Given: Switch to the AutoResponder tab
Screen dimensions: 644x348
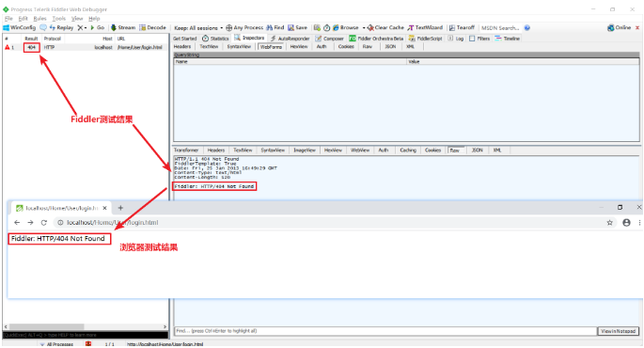Looking at the screenshot, I should coord(290,39).
